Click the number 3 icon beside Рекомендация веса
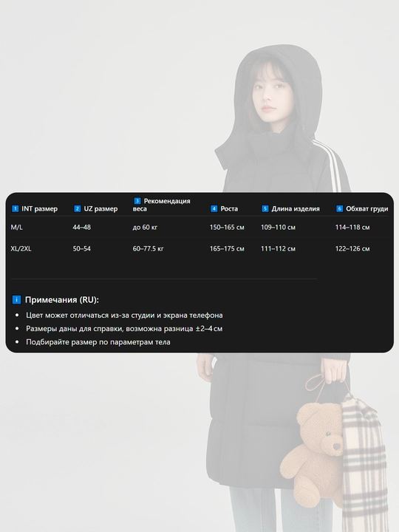 pyautogui.click(x=137, y=201)
